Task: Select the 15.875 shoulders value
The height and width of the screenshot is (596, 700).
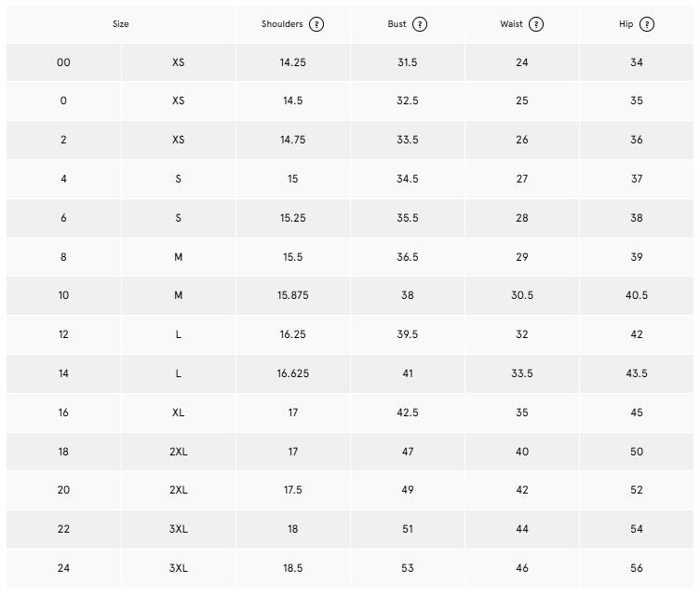Action: click(293, 295)
